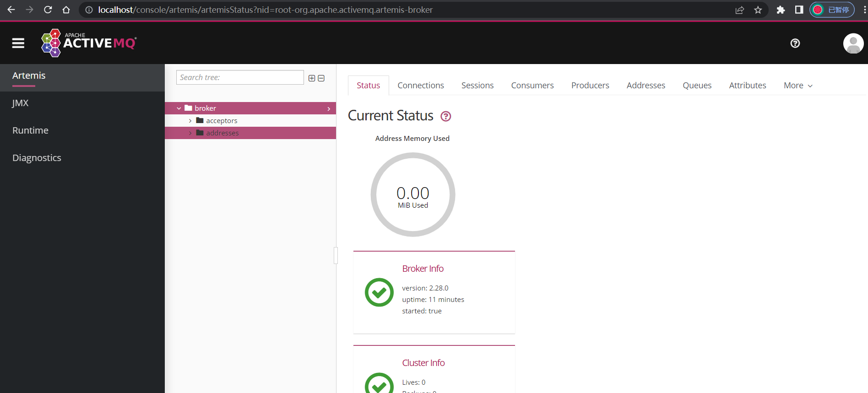Click the expand all tree icon

(x=312, y=78)
